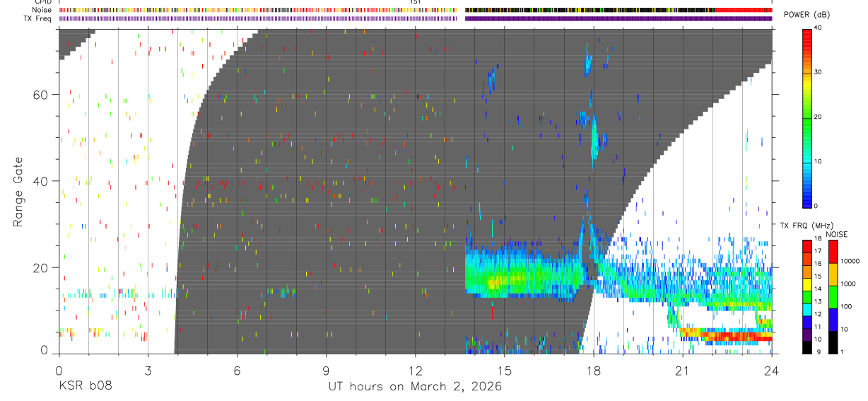
Task: Click the NOISE color scale bar
Action: point(833,297)
